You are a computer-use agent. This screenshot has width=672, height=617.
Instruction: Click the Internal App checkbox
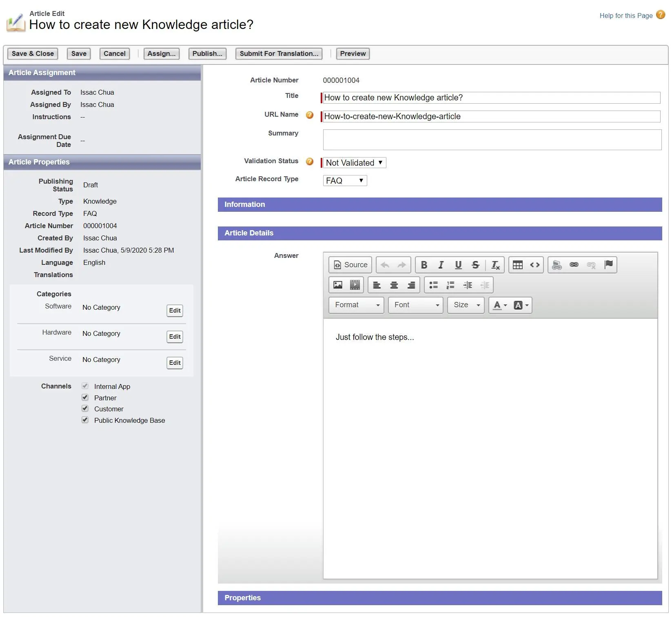coord(85,386)
